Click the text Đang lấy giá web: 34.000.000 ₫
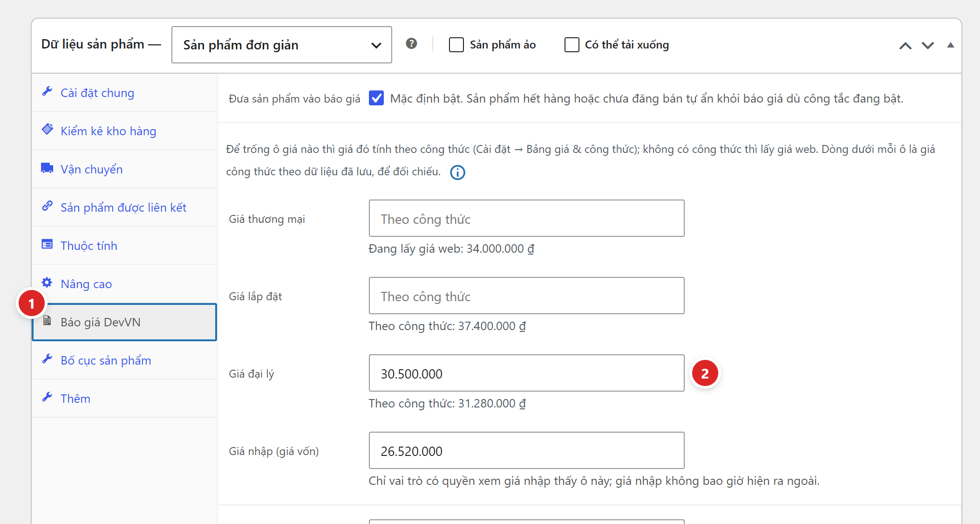This screenshot has width=980, height=524. pos(451,249)
